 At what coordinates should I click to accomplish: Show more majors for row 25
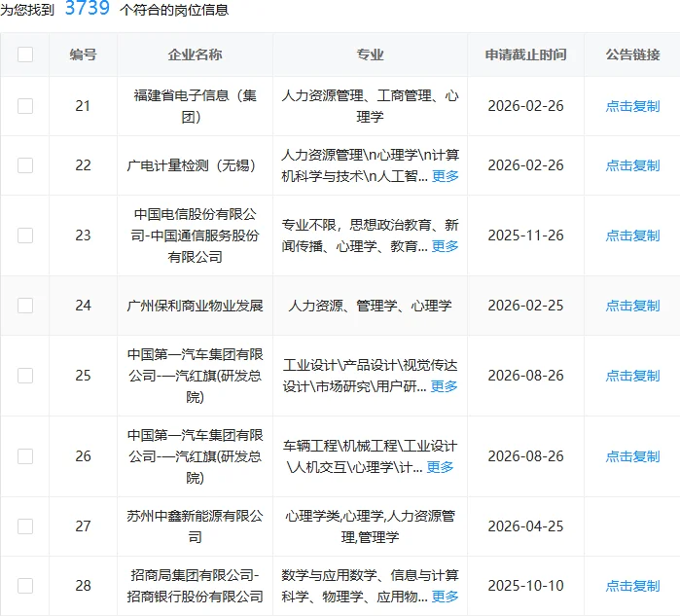click(444, 386)
